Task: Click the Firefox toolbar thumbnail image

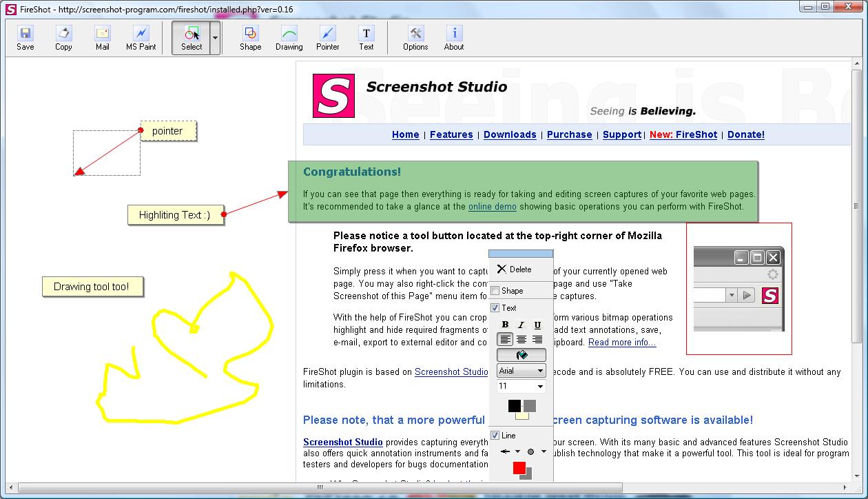Action: (739, 289)
